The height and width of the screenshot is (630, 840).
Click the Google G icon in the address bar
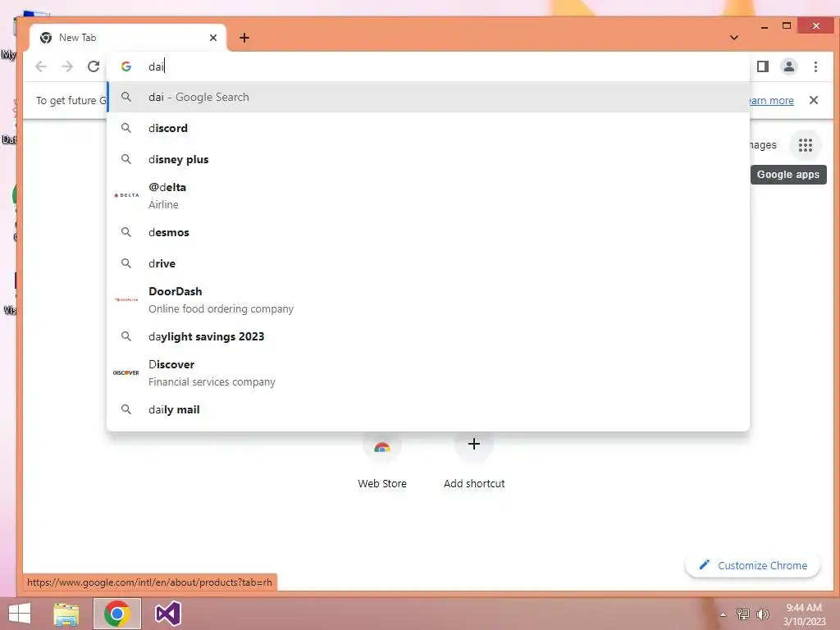(126, 66)
